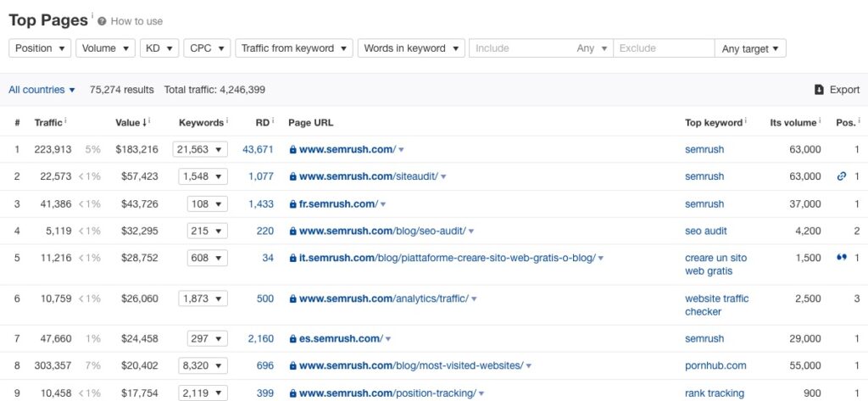
Task: Open the www.semrush.com/ page URL
Action: (348, 149)
